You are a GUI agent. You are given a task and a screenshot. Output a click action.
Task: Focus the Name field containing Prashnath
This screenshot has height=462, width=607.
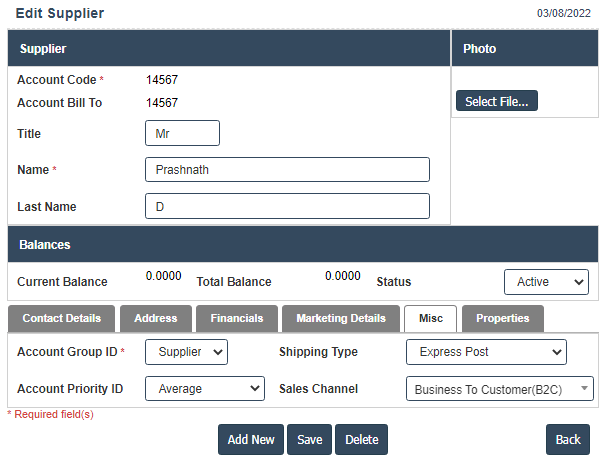(x=287, y=170)
